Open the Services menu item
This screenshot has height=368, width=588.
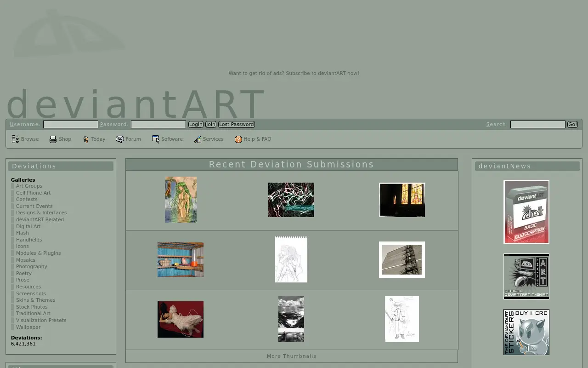tap(213, 139)
